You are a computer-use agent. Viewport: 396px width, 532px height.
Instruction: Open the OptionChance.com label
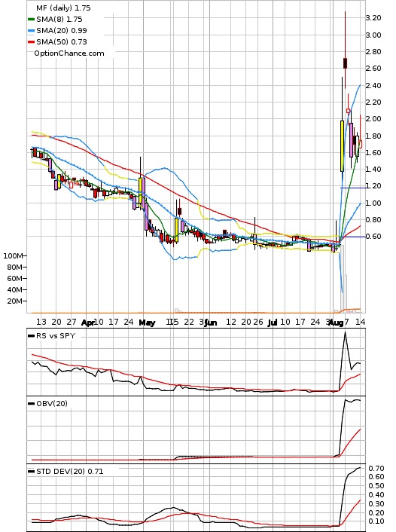[69, 54]
